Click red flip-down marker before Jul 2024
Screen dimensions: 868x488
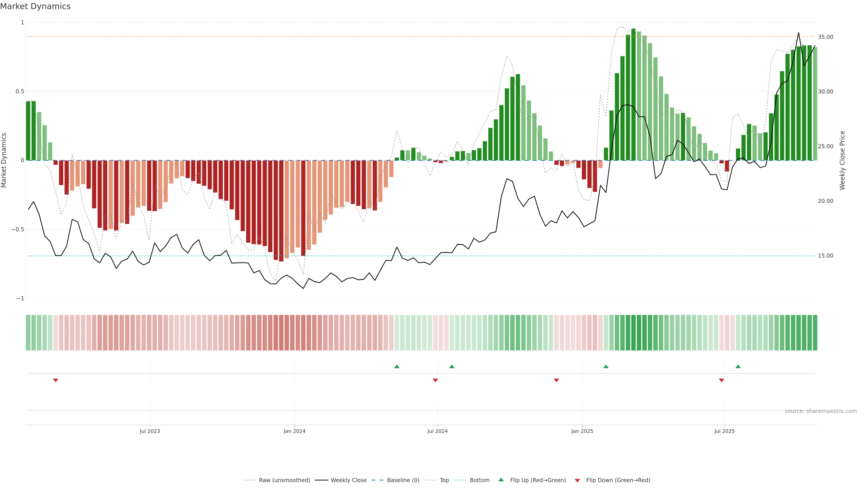[435, 380]
